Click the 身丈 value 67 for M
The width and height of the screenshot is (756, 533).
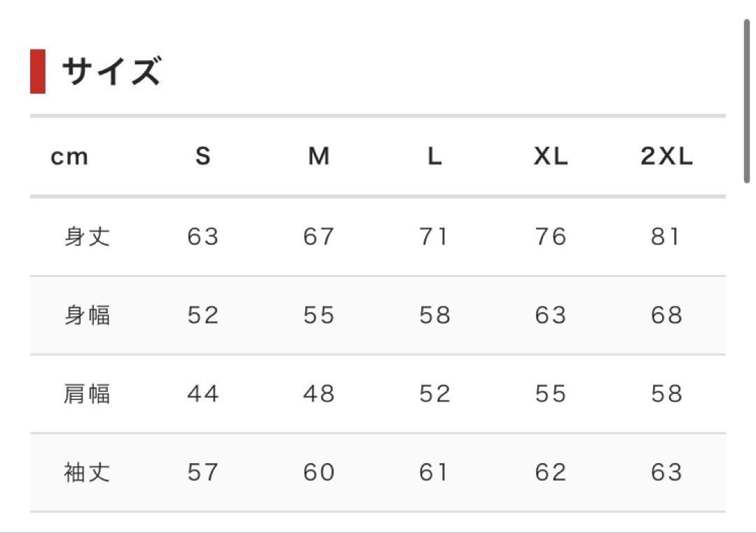(318, 236)
